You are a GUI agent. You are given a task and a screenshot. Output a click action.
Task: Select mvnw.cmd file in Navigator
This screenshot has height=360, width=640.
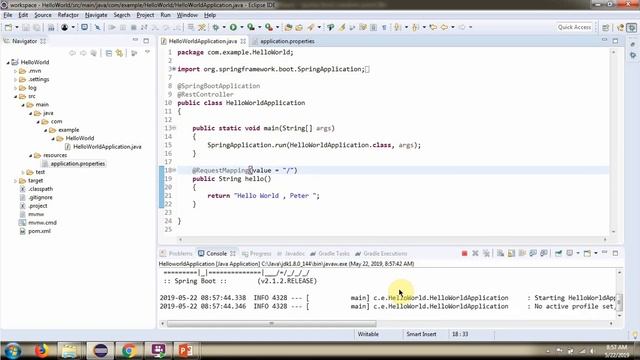pyautogui.click(x=42, y=223)
